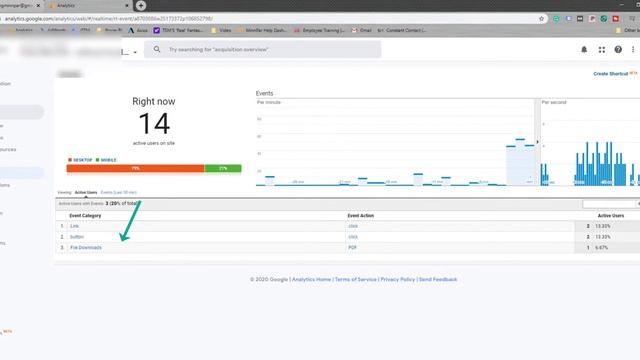The height and width of the screenshot is (360, 640).
Task: Open the TSM'S bookmark
Action: tap(178, 30)
